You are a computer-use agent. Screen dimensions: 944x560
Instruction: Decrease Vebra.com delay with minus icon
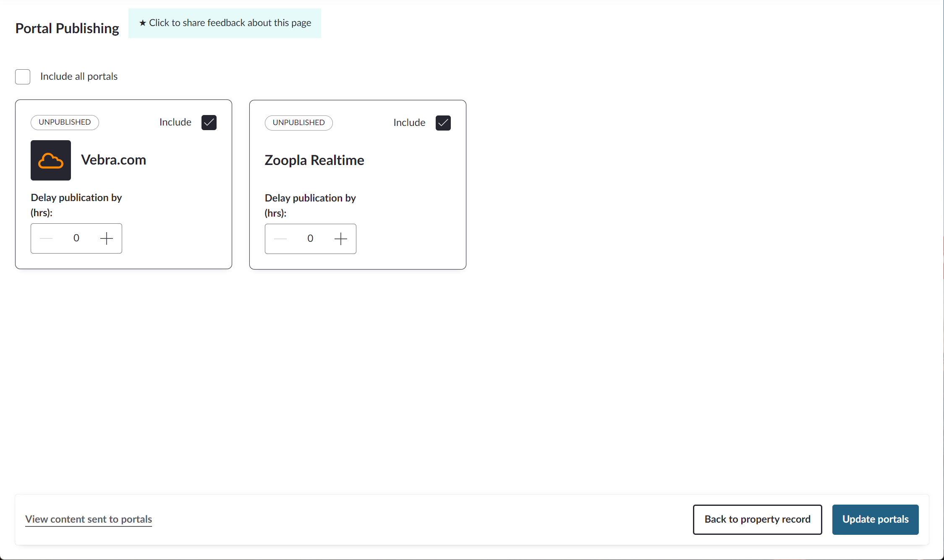pos(46,238)
